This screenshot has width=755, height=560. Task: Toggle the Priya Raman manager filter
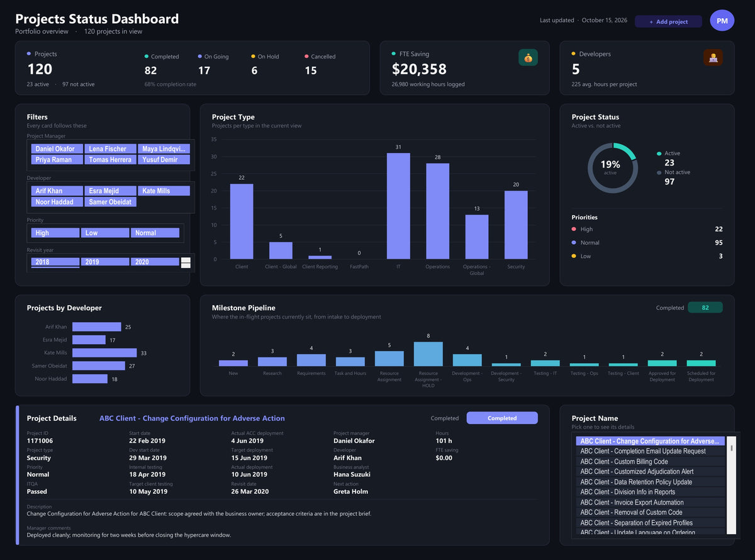pyautogui.click(x=57, y=160)
